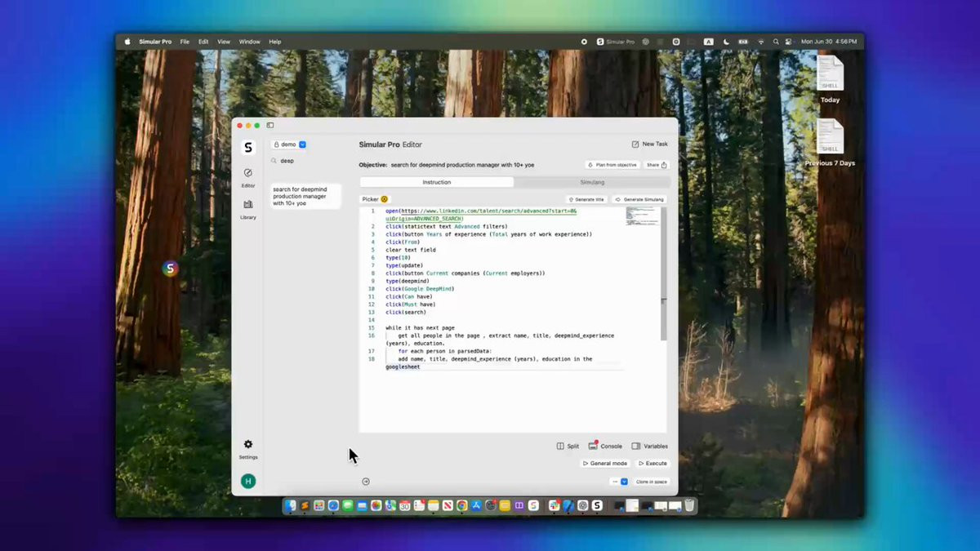Click the Simular S logo in sidebar

pos(248,148)
